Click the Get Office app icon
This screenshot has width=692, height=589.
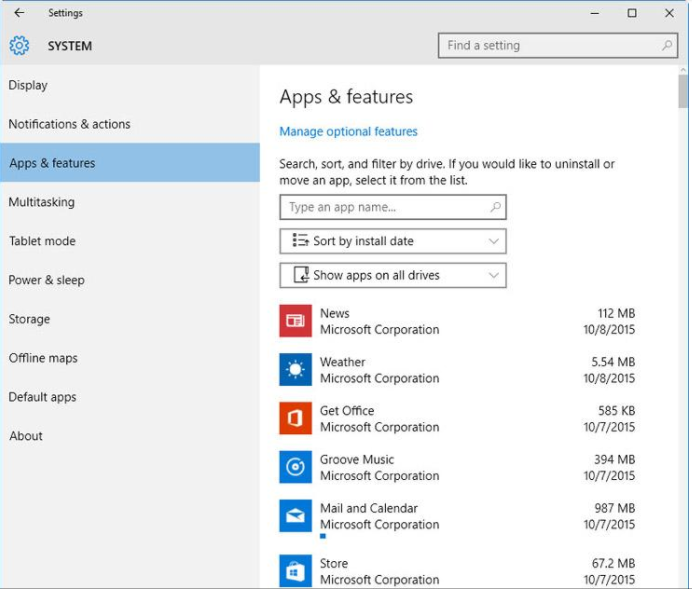click(295, 418)
